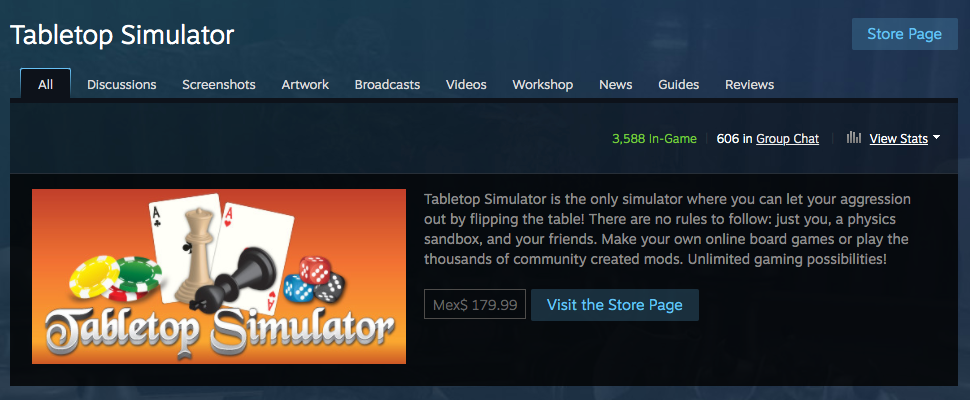Open the Broadcasts tab
The height and width of the screenshot is (400, 970).
(x=387, y=85)
